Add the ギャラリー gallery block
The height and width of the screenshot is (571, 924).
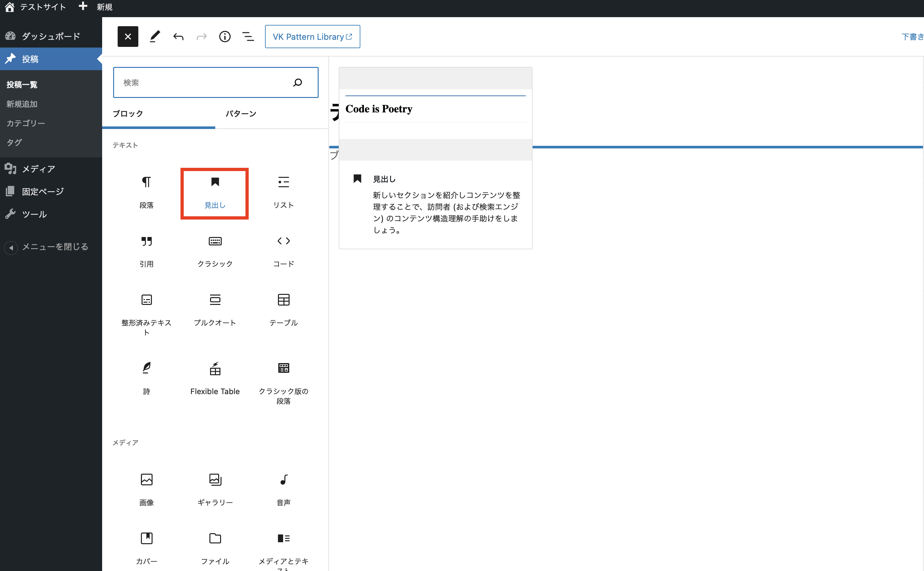pyautogui.click(x=215, y=489)
